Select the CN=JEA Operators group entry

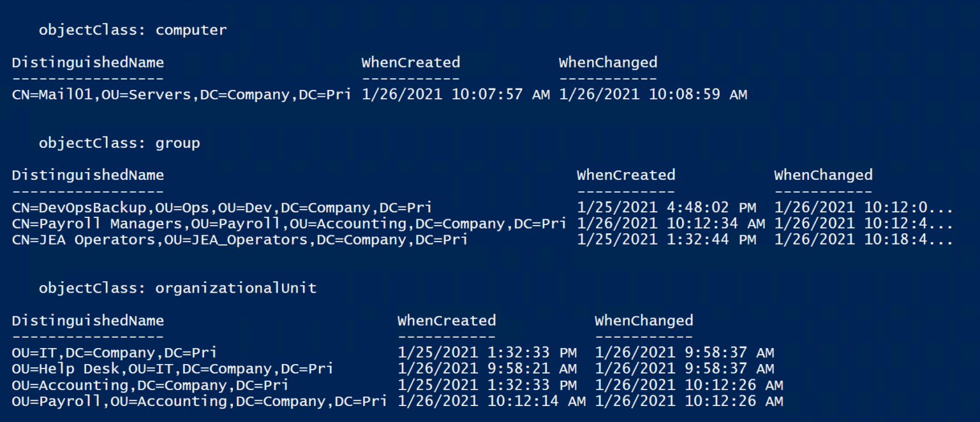pos(239,240)
